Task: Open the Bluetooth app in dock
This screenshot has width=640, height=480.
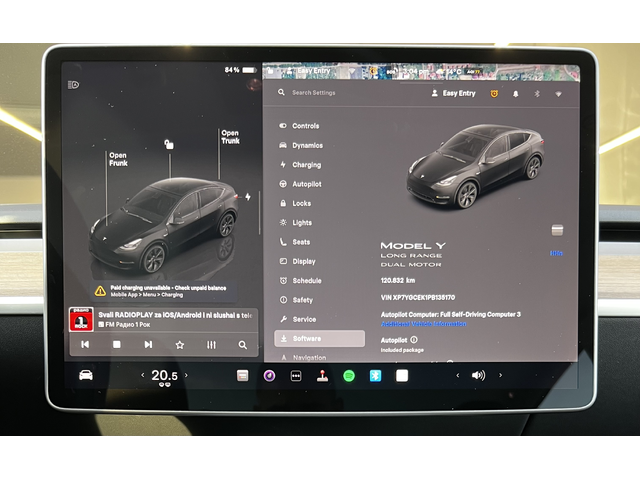Action: (376, 376)
